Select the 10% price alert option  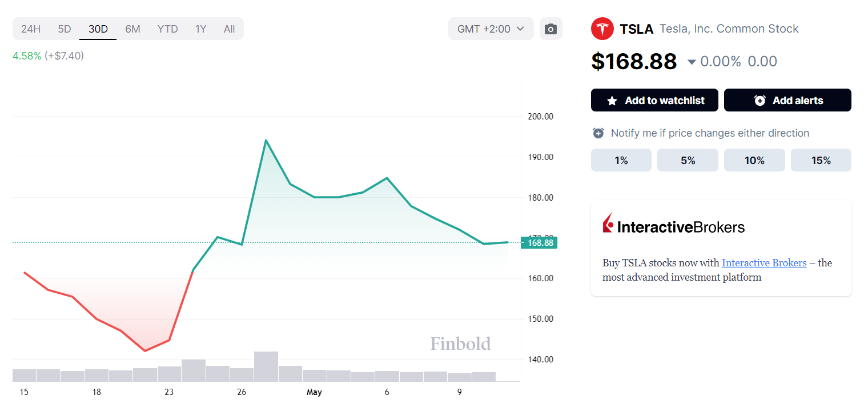pos(754,160)
